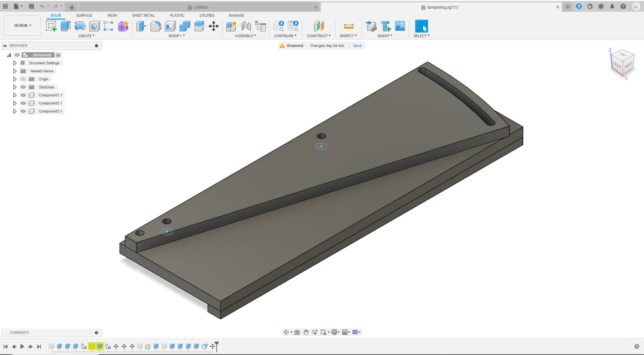
Task: Click the Insert McMaster-Carr Component icon
Action: coord(386,26)
